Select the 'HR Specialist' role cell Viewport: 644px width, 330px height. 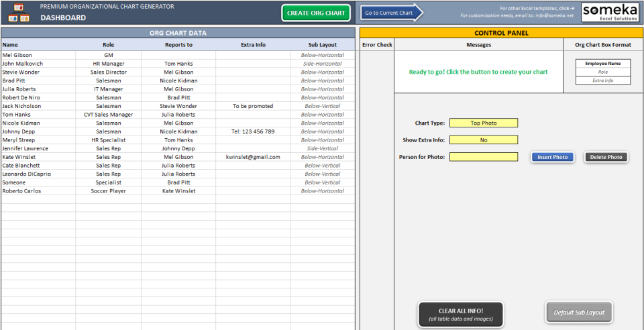point(109,140)
